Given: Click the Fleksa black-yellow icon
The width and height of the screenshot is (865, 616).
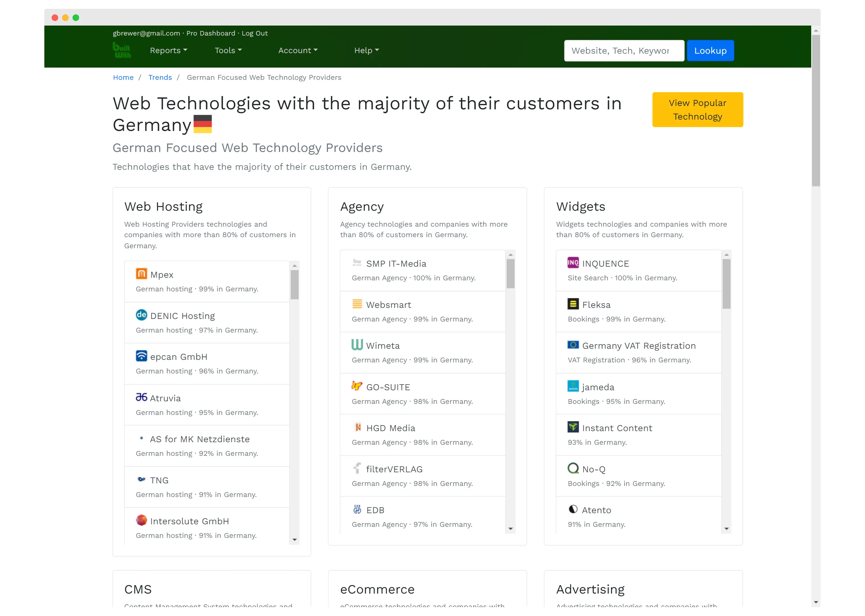Looking at the screenshot, I should point(573,304).
